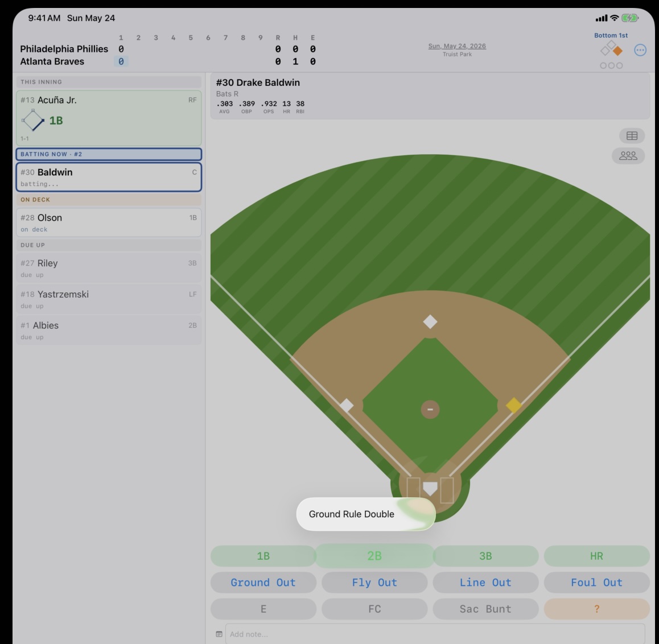This screenshot has width=659, height=644.
Task: Record a 1B single
Action: coord(263,556)
